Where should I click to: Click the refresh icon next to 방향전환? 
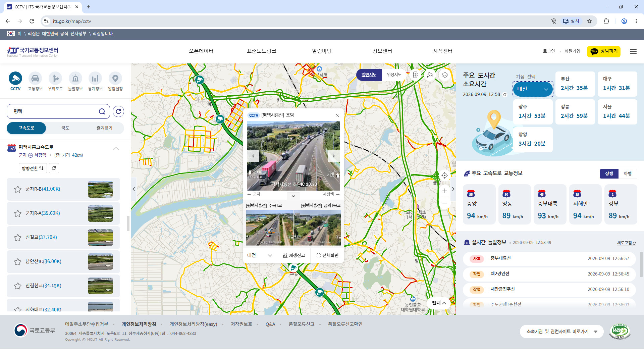point(54,168)
